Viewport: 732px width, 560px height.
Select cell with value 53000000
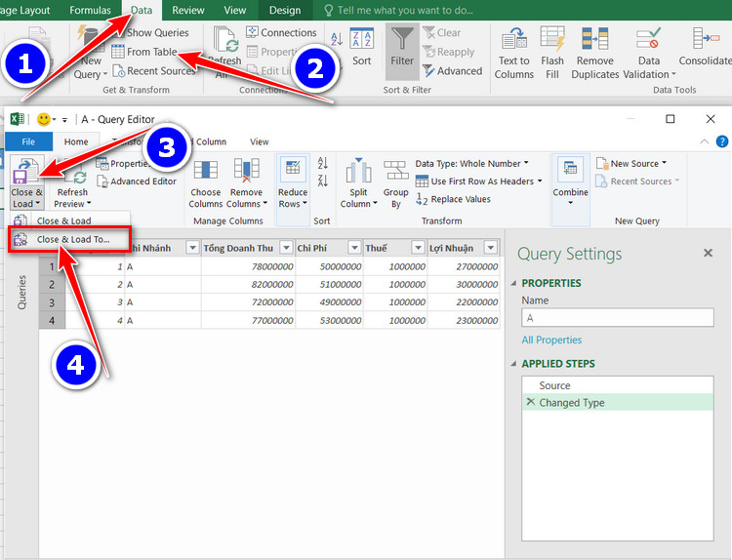pyautogui.click(x=329, y=320)
